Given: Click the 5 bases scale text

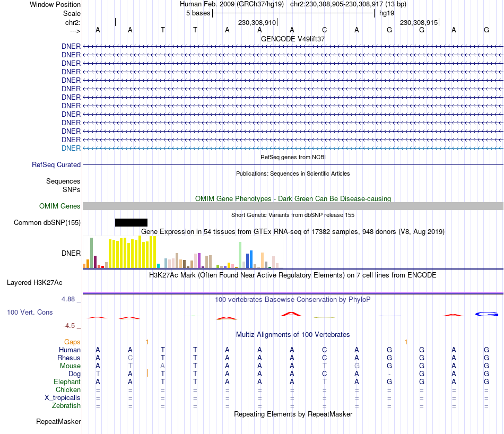Looking at the screenshot, I should tap(198, 13).
